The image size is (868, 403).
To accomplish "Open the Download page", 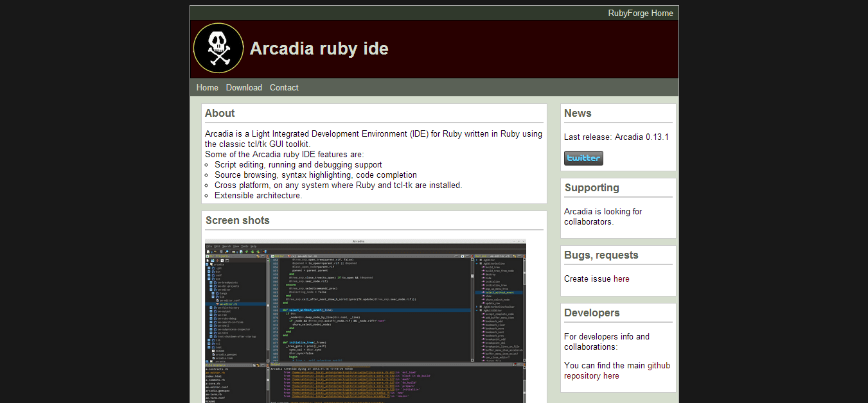I will pos(244,87).
